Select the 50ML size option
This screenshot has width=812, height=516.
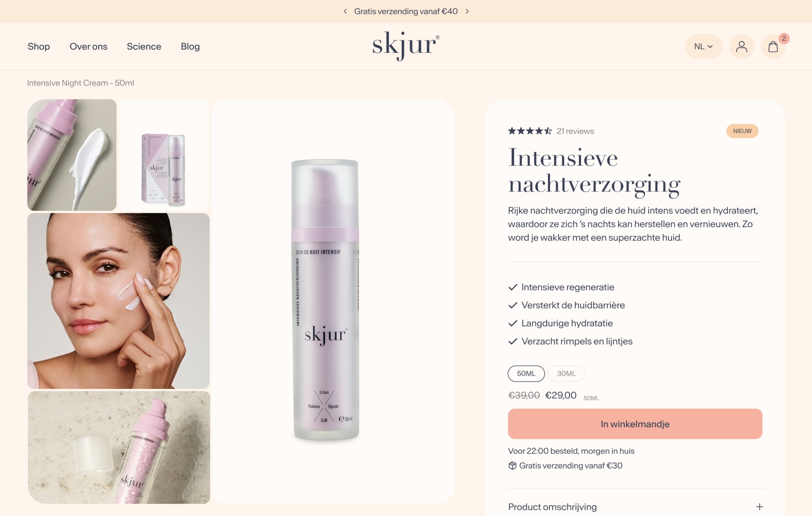[526, 374]
